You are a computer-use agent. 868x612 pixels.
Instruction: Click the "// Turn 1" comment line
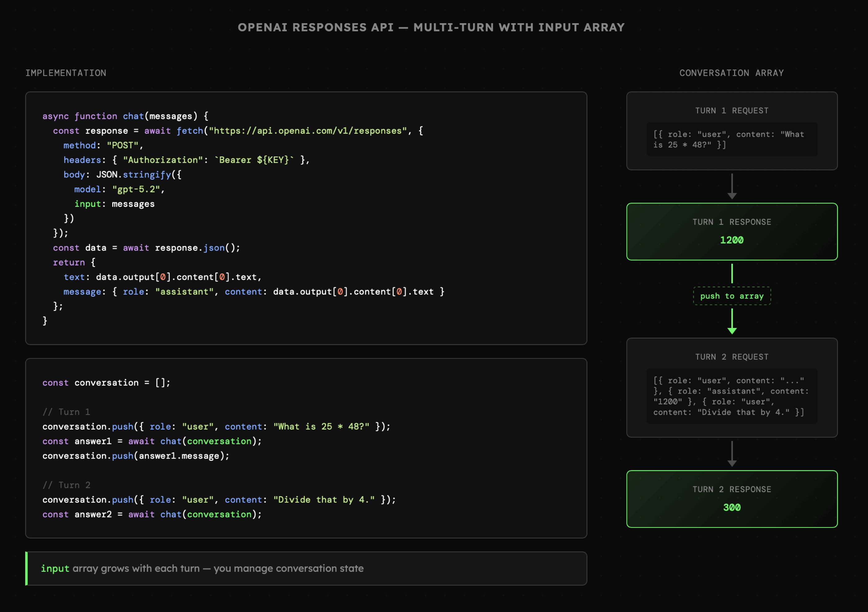click(x=67, y=412)
